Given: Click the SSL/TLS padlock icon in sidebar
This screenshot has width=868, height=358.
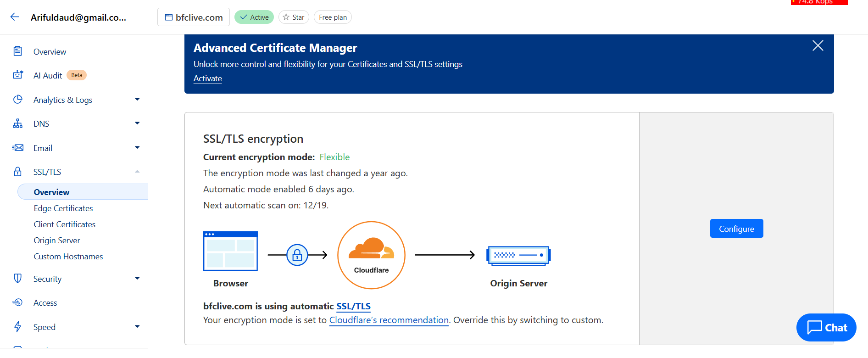Looking at the screenshot, I should 18,171.
